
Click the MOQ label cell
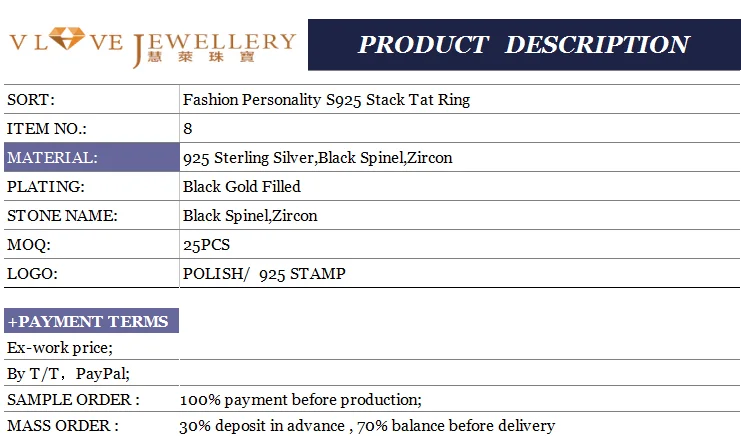coord(28,245)
